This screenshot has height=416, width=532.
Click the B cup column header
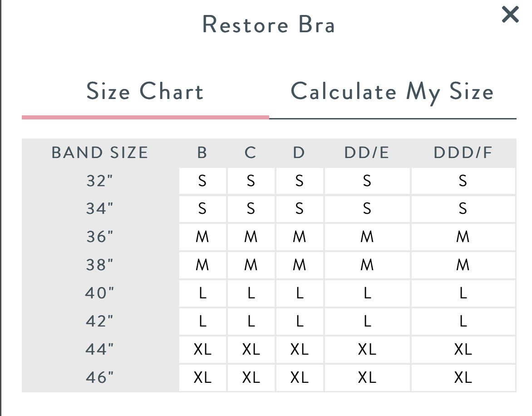(x=202, y=153)
